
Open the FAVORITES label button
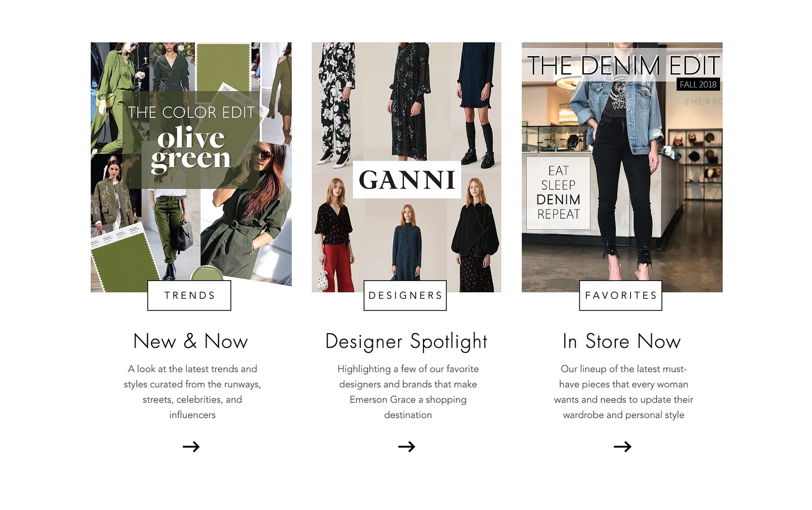pyautogui.click(x=621, y=295)
